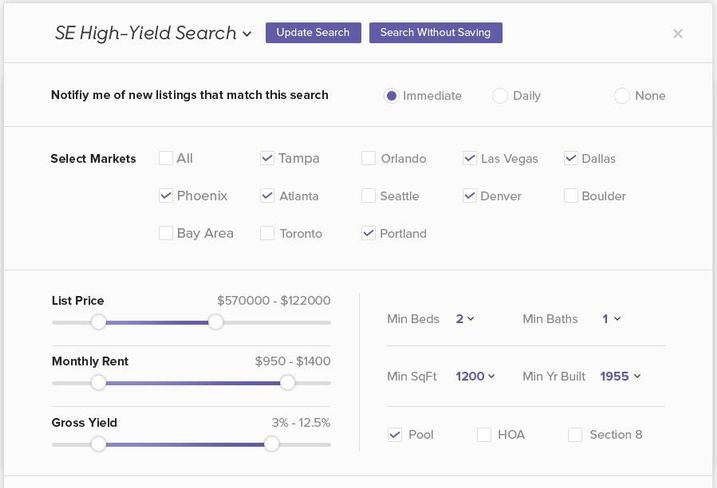Image resolution: width=717 pixels, height=488 pixels.
Task: Click the Gross Yield minimum slider handle
Action: 98,444
